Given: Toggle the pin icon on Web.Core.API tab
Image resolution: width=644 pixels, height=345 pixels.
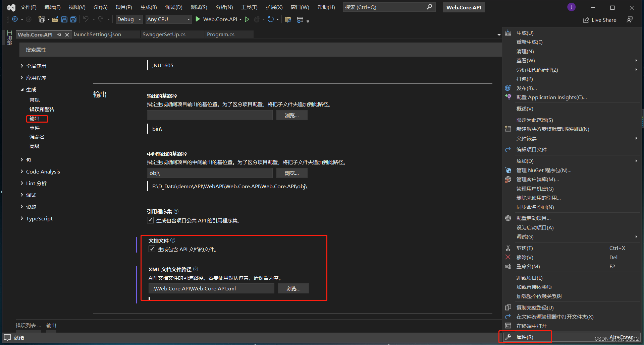Looking at the screenshot, I should click(59, 34).
